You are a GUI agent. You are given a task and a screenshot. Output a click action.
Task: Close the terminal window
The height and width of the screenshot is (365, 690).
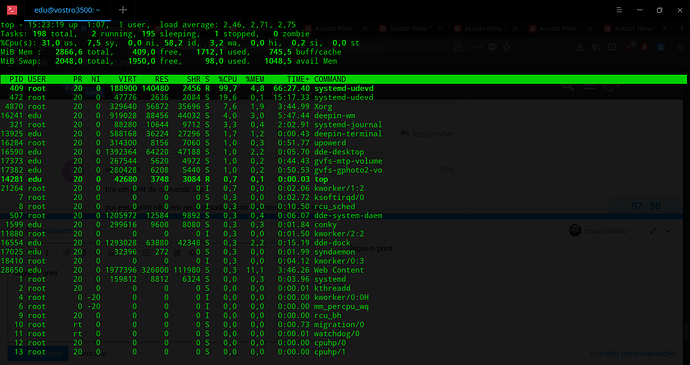point(680,10)
